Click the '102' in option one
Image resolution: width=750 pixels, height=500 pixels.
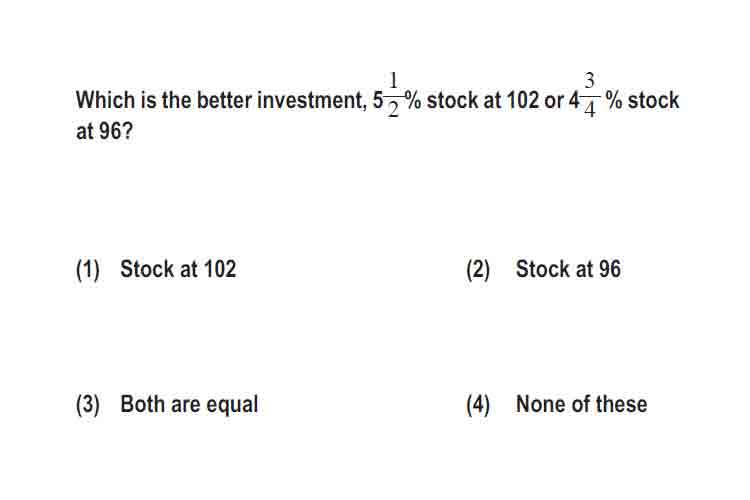220,269
